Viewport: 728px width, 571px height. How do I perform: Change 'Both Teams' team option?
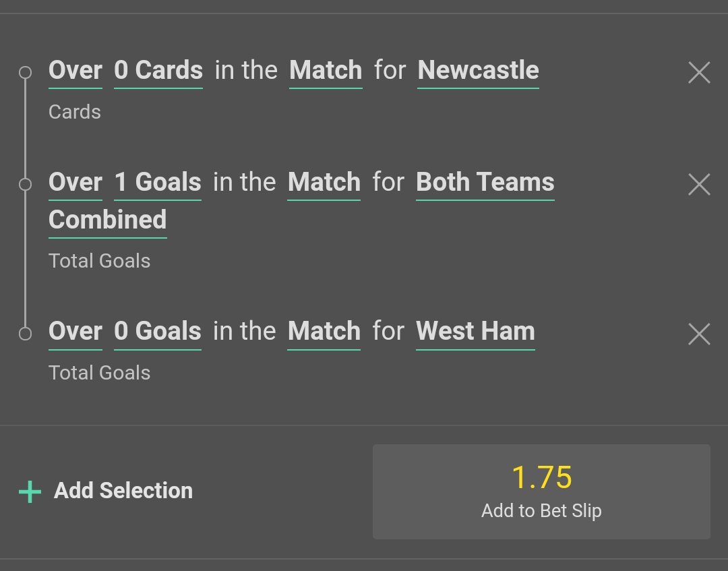[x=485, y=183]
